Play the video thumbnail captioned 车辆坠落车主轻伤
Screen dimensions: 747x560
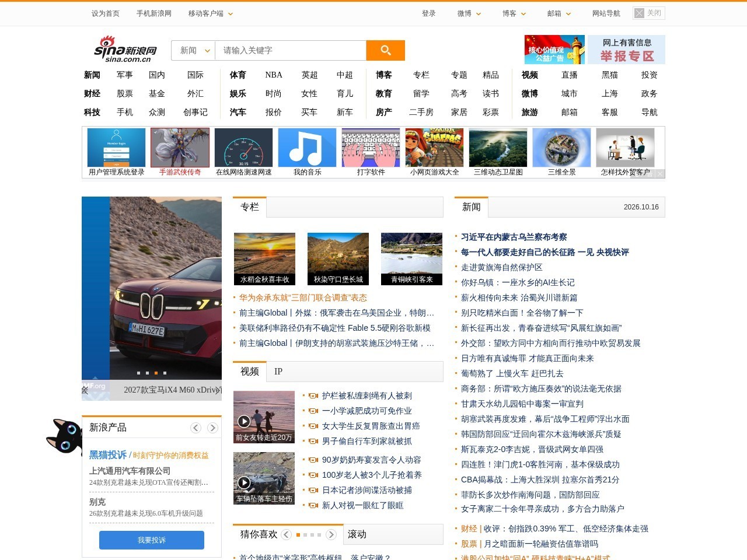click(264, 478)
